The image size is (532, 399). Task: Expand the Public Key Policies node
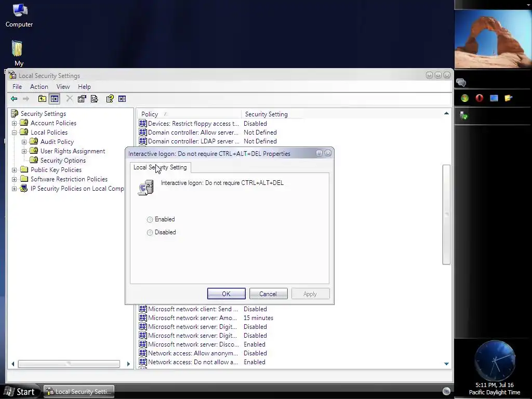[x=14, y=170]
